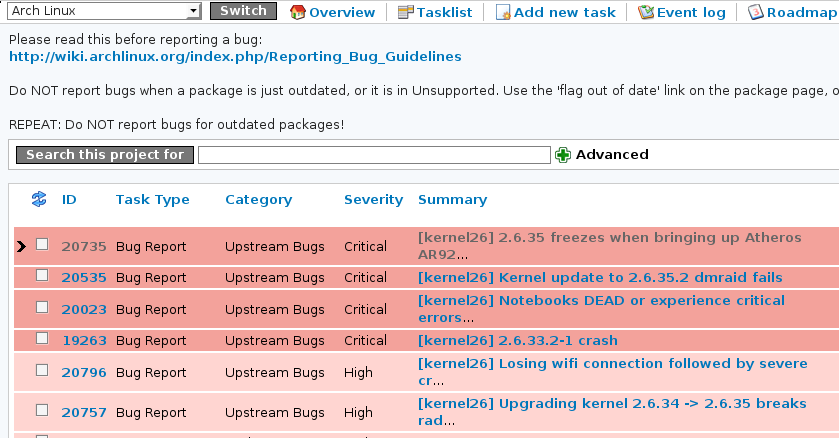
Task: Click into the project search text field
Action: 374,155
